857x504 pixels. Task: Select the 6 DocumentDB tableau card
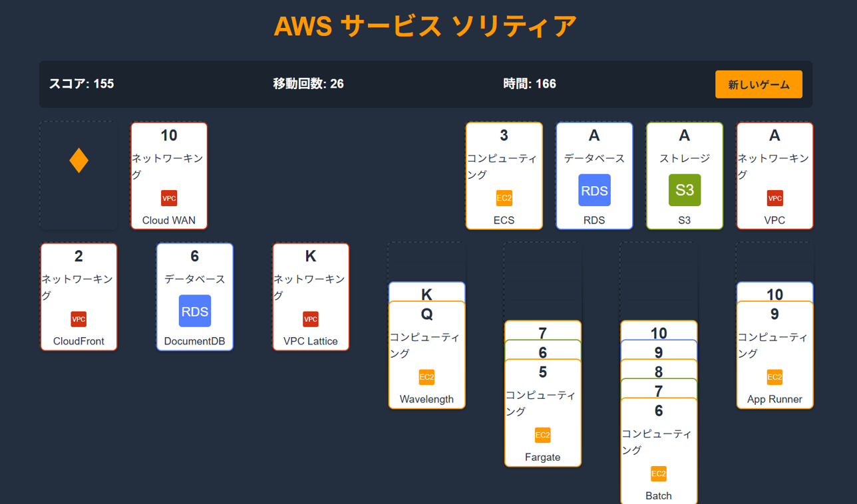[195, 297]
